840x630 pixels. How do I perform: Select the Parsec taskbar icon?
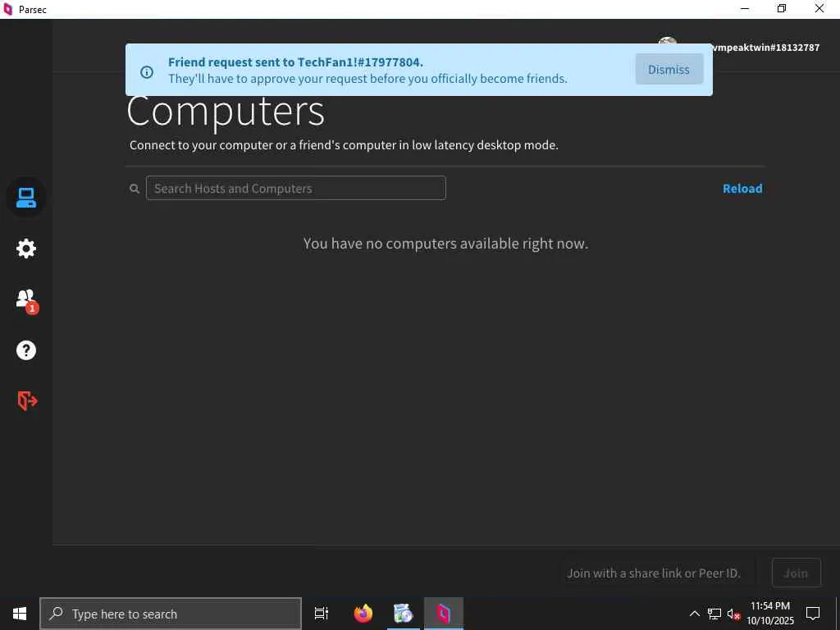444,614
